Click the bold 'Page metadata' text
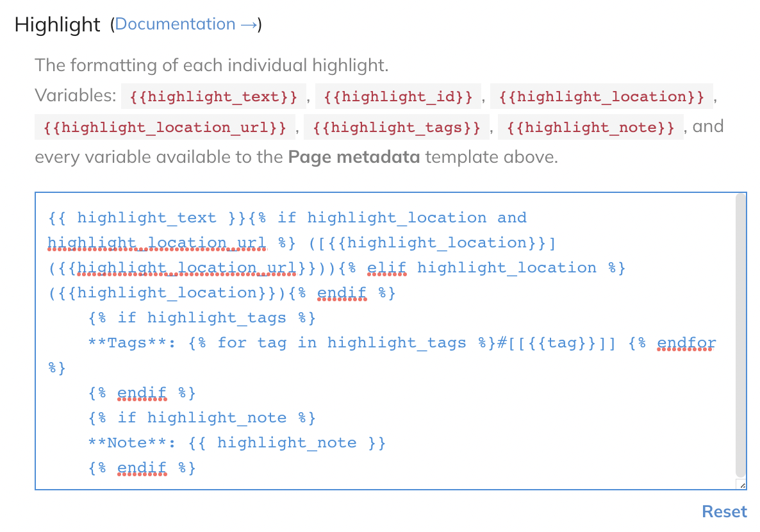Viewport: 760px width, 532px height. click(354, 157)
